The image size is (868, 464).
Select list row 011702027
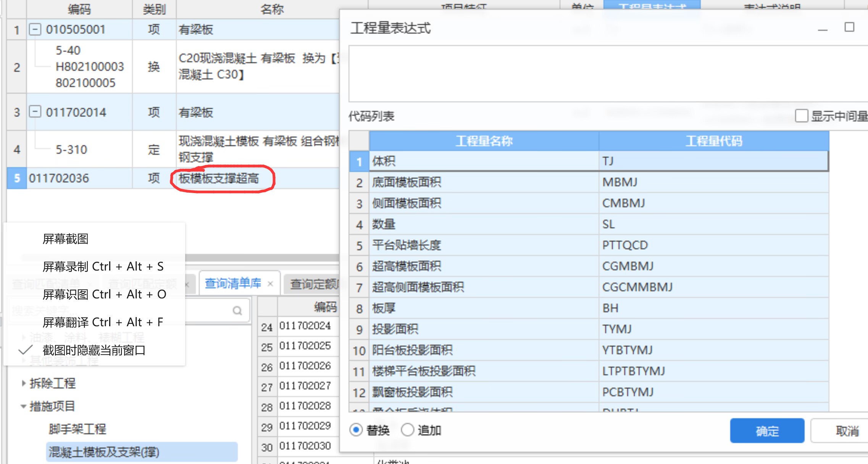(x=298, y=387)
